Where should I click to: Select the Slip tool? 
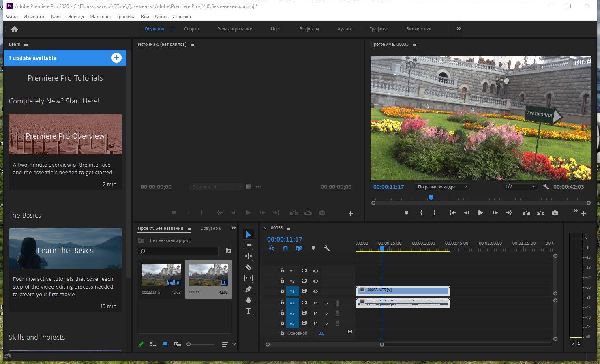click(x=249, y=278)
